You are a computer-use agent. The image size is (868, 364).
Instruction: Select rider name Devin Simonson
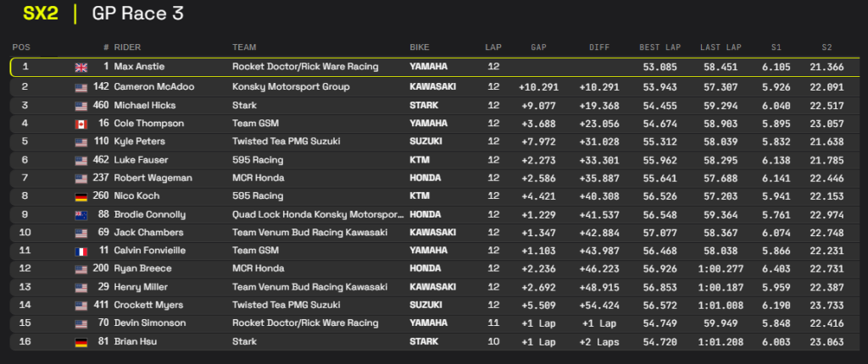150,323
